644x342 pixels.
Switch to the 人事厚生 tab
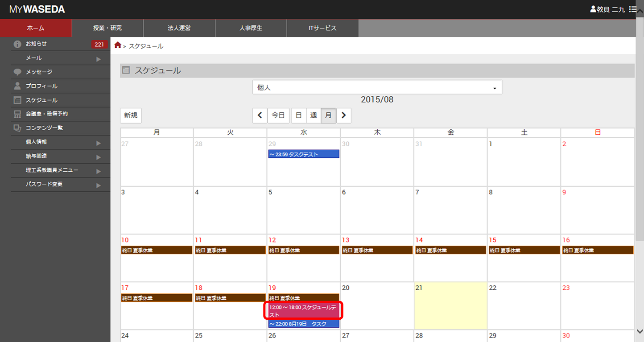tap(251, 28)
